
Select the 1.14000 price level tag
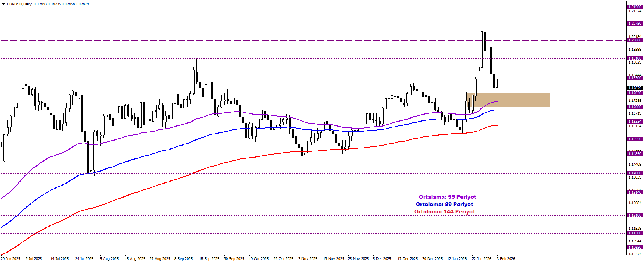635,173
